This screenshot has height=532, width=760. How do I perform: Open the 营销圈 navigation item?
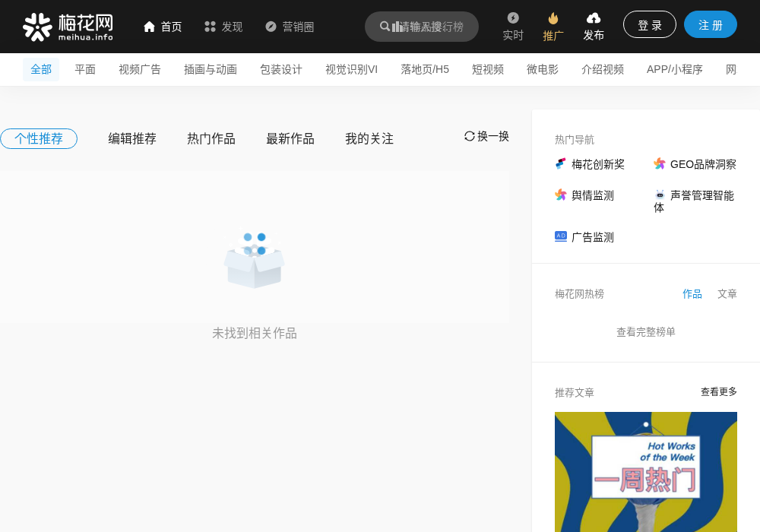click(290, 27)
